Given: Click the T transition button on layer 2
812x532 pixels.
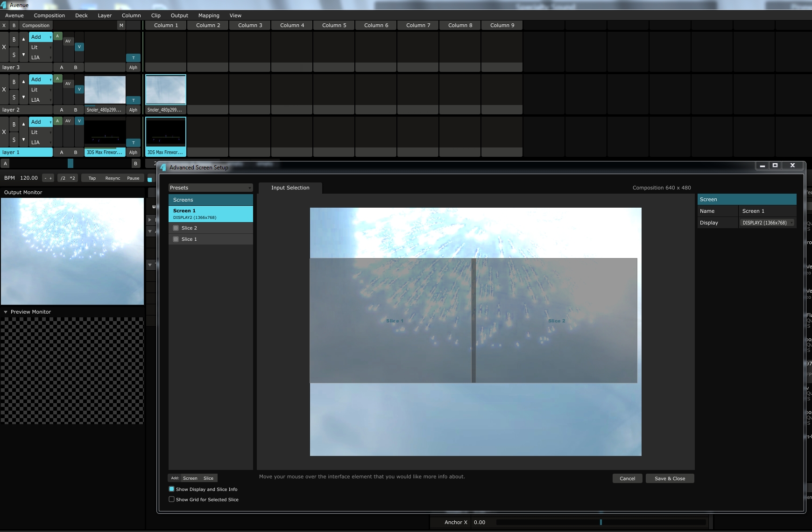Looking at the screenshot, I should click(x=134, y=100).
